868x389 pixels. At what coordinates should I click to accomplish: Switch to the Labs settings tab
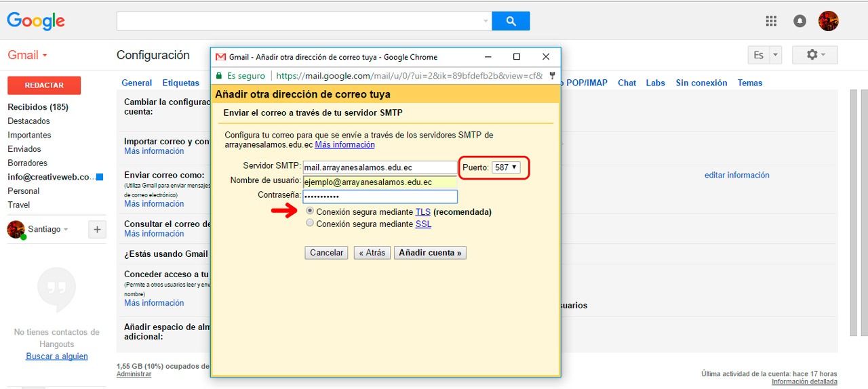point(656,83)
